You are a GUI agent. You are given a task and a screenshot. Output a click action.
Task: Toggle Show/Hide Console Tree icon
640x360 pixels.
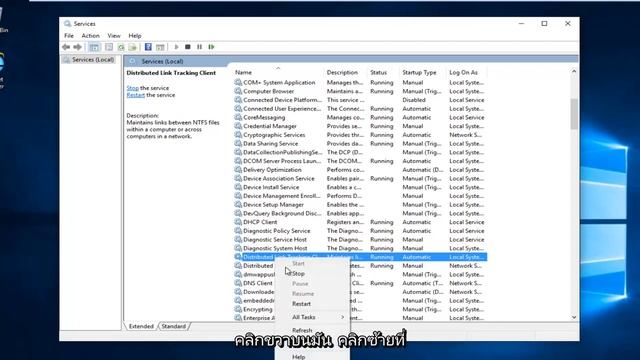pyautogui.click(x=94, y=47)
